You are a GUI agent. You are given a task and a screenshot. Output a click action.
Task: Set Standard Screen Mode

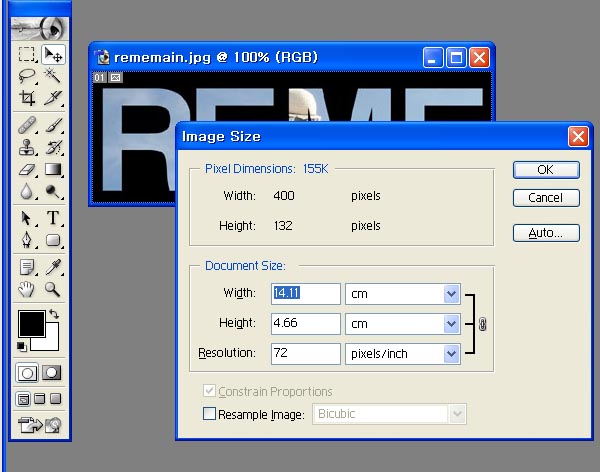(23, 399)
